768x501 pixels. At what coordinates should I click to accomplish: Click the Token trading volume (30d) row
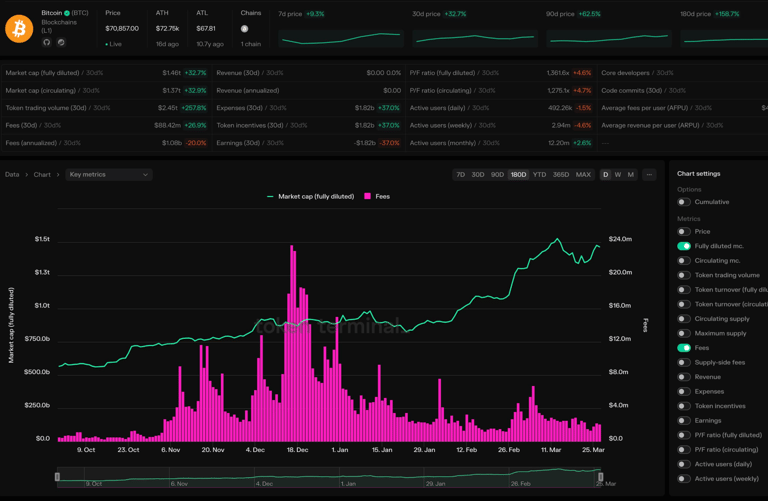pos(106,108)
